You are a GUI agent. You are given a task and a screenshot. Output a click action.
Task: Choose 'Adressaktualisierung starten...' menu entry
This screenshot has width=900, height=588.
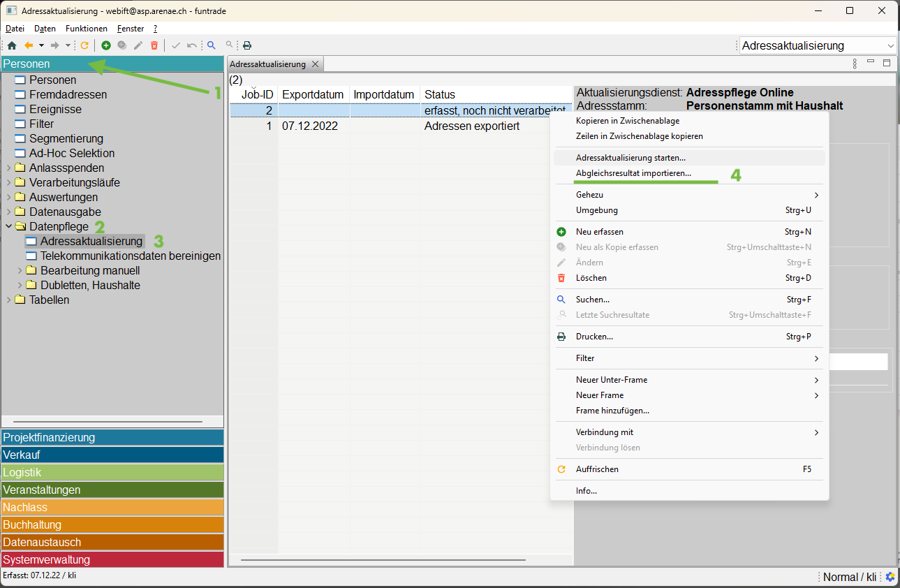tap(630, 158)
